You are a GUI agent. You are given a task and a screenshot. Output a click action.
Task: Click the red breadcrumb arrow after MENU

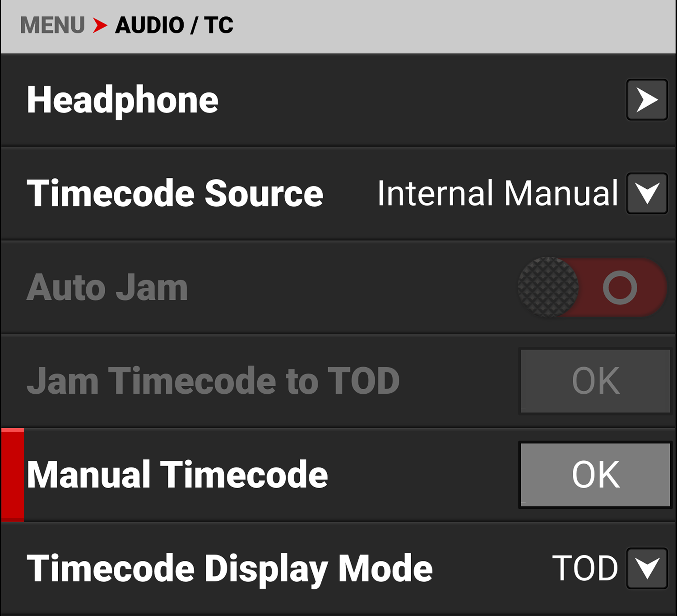pos(100,25)
